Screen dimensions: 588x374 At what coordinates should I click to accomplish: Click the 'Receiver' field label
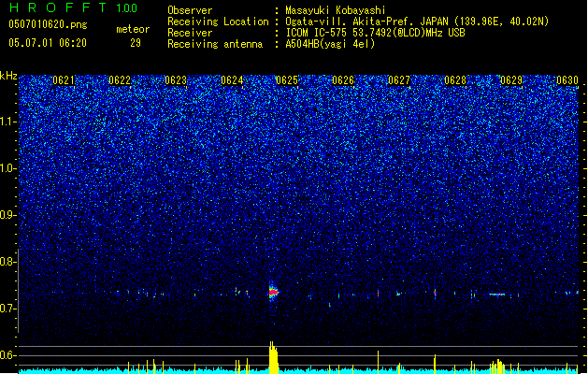[190, 33]
